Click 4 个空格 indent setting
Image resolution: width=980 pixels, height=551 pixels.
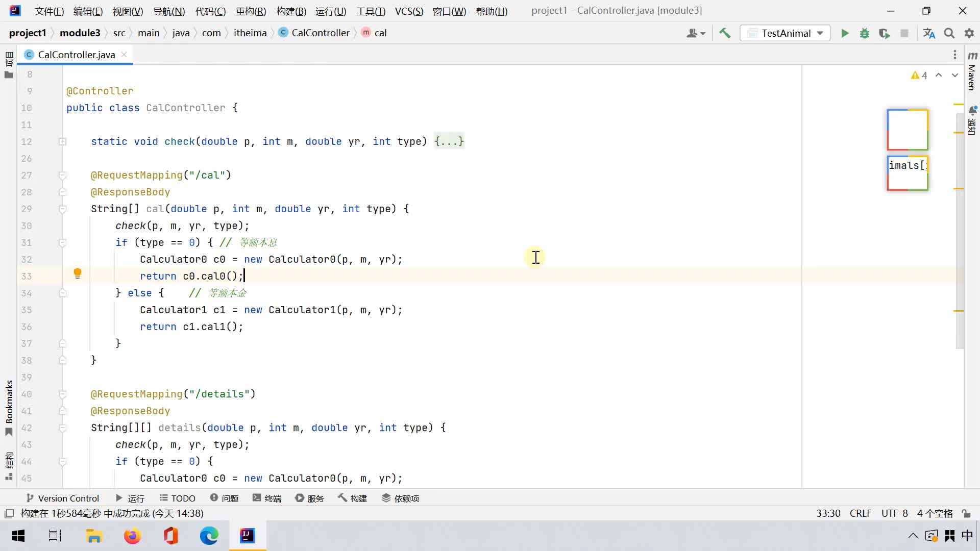[935, 513]
